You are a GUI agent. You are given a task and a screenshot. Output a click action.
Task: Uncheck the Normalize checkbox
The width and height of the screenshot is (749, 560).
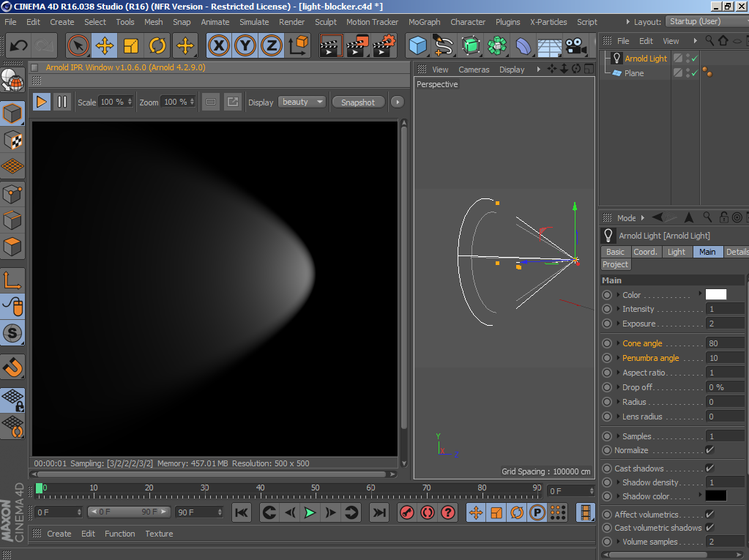tap(709, 450)
